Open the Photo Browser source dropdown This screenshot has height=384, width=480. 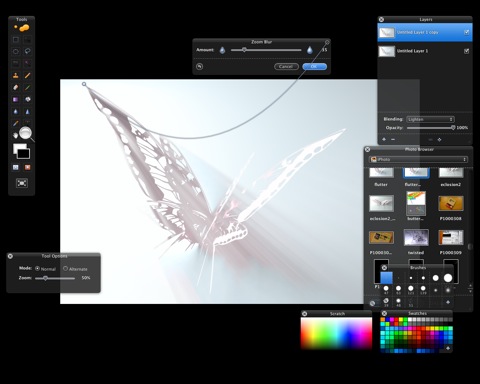[x=418, y=159]
